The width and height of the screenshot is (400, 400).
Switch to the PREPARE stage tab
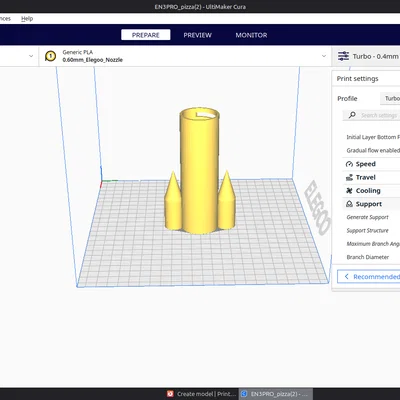click(x=146, y=35)
